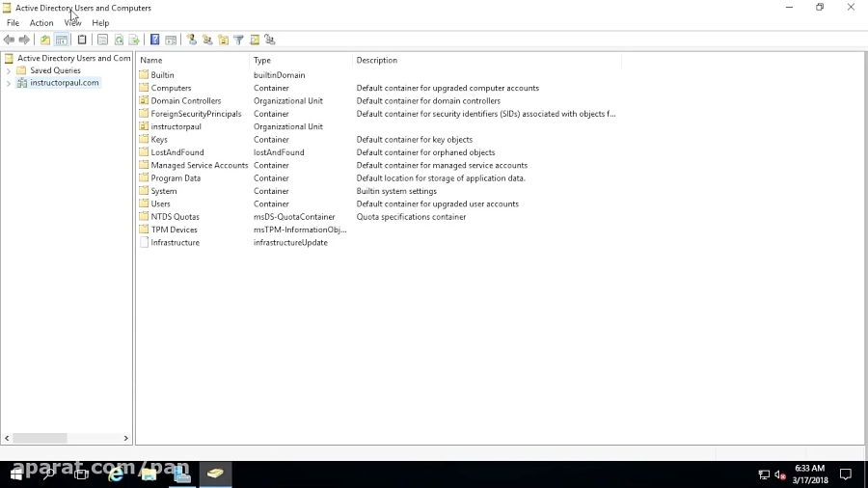Screen dimensions: 868x488
Task: Open the Action menu
Action: point(41,23)
